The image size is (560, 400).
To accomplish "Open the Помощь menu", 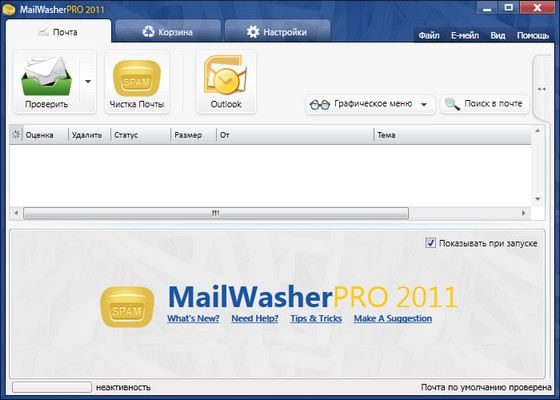I will pyautogui.click(x=533, y=35).
